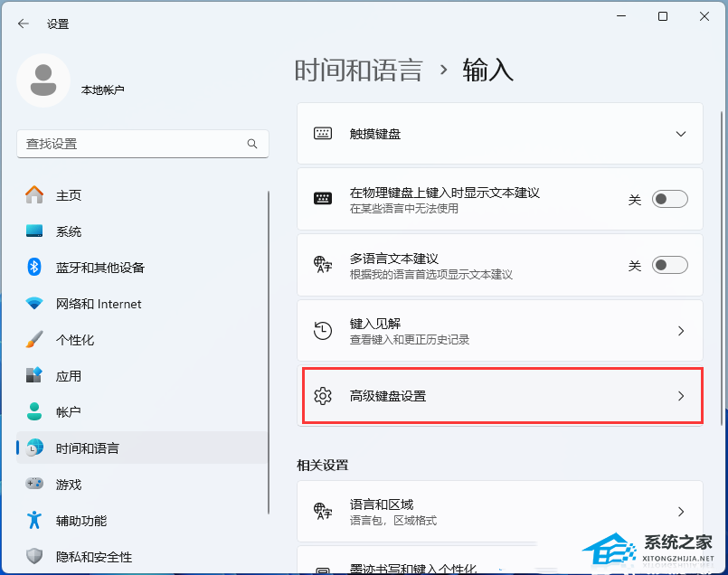The height and width of the screenshot is (575, 728).
Task: Close the Settings window
Action: (704, 16)
